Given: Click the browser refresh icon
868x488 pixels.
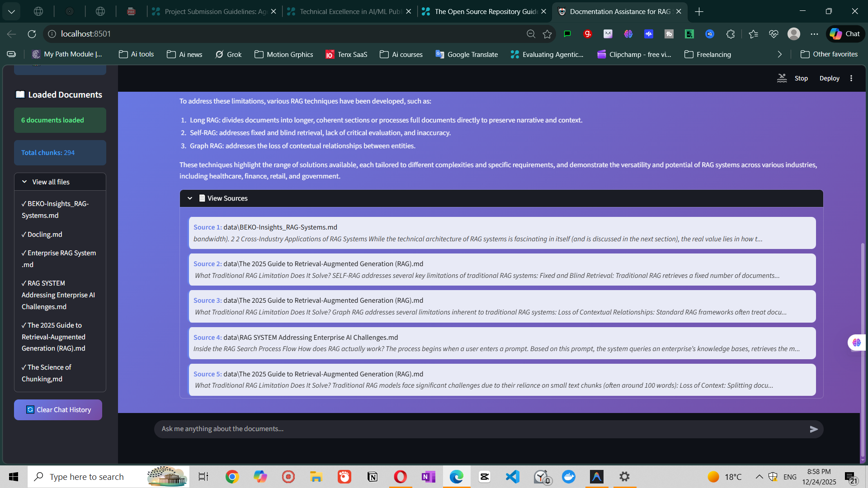Looking at the screenshot, I should (32, 34).
